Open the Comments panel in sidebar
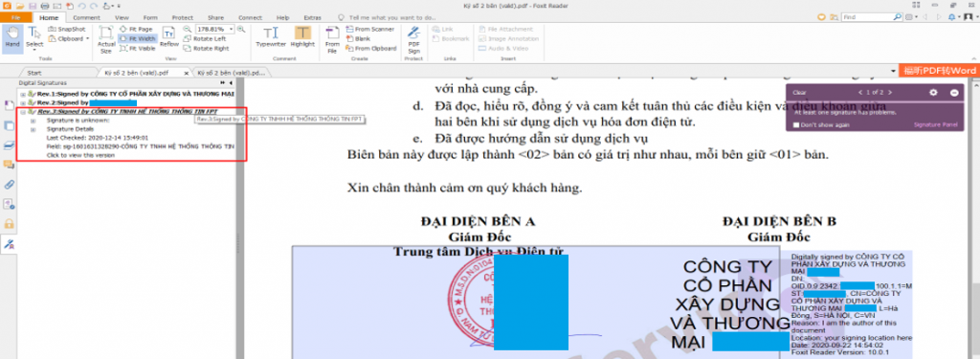Screen dimensions: 980x359 coord(9,165)
